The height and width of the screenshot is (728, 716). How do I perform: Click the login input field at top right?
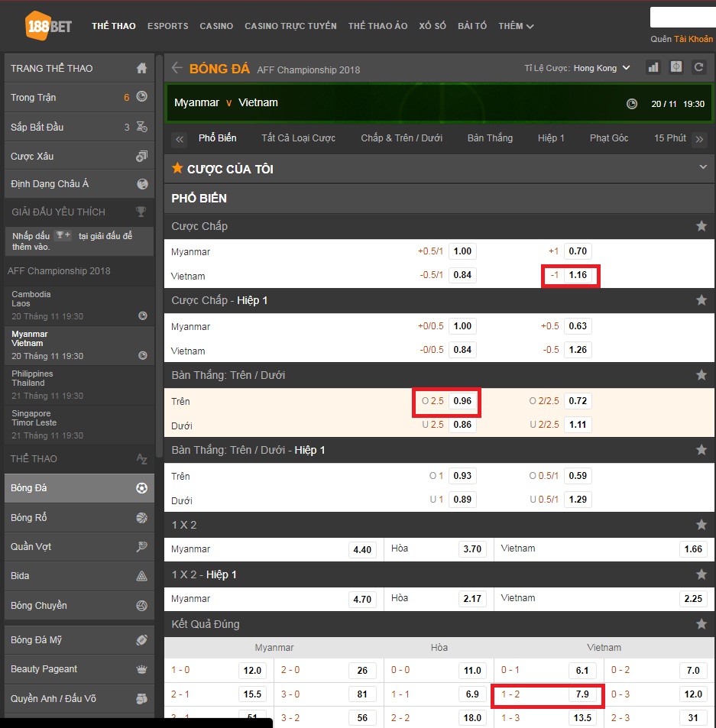[683, 18]
